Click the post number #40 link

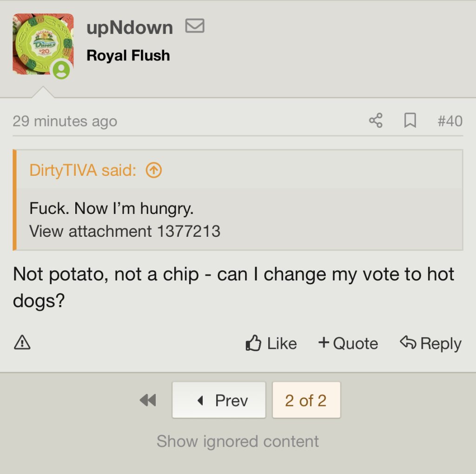point(450,121)
